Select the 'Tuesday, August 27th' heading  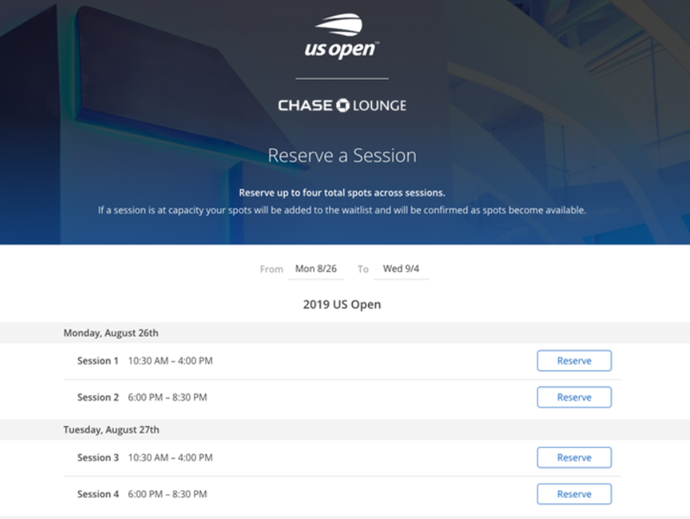tap(111, 430)
